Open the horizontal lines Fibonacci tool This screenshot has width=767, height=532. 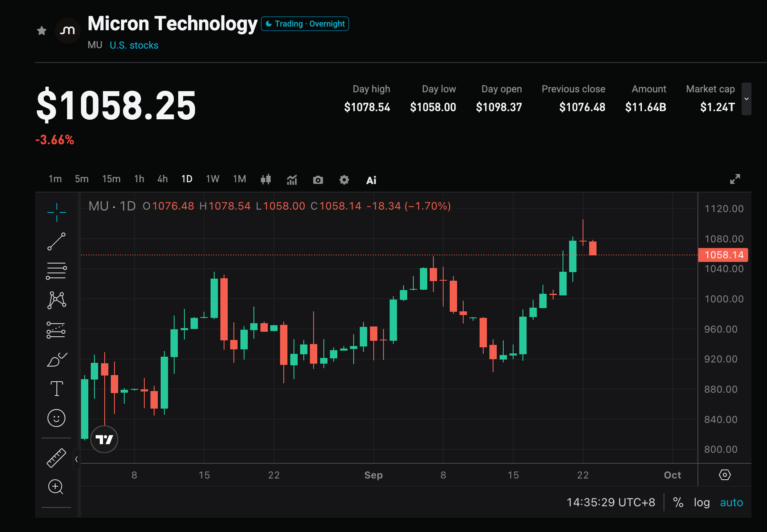pyautogui.click(x=56, y=271)
